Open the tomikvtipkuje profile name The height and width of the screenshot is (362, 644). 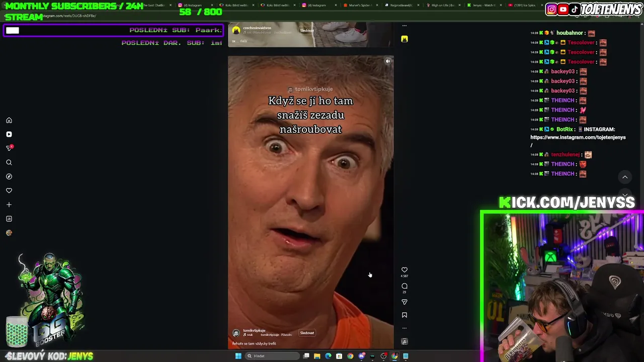point(254,330)
